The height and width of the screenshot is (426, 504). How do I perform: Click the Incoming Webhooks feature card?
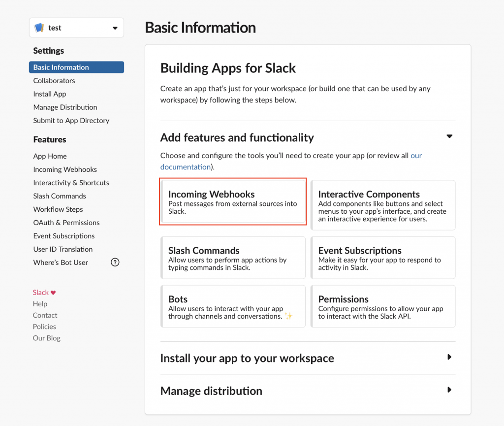click(x=233, y=202)
